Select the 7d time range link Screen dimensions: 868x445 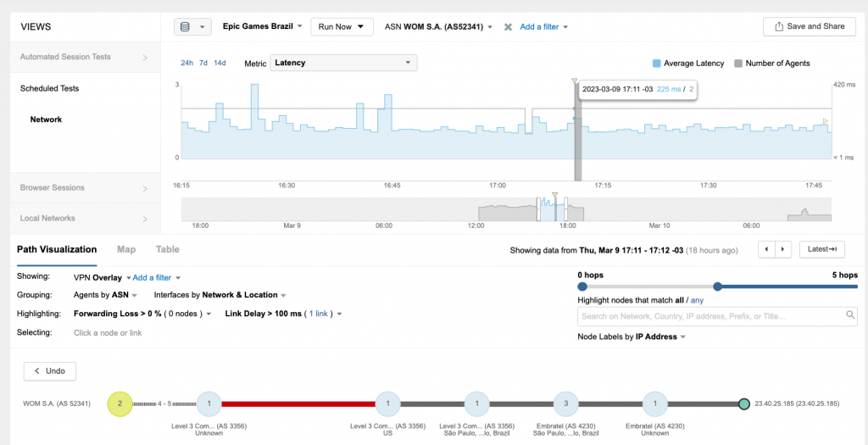point(203,64)
